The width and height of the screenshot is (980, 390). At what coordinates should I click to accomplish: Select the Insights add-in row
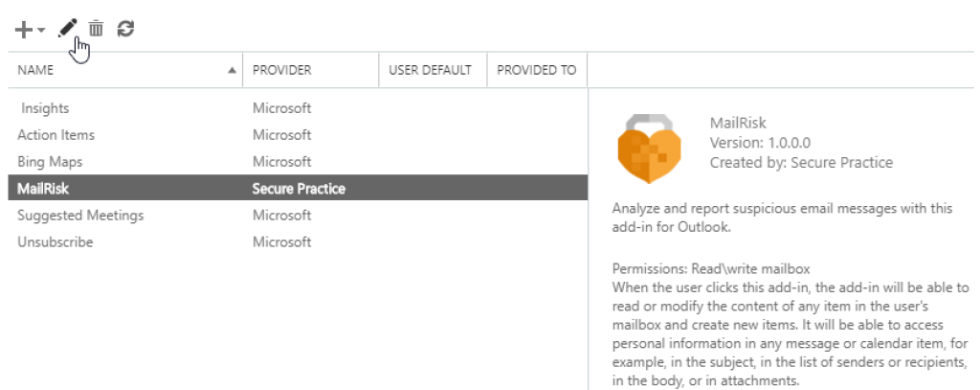click(x=45, y=108)
